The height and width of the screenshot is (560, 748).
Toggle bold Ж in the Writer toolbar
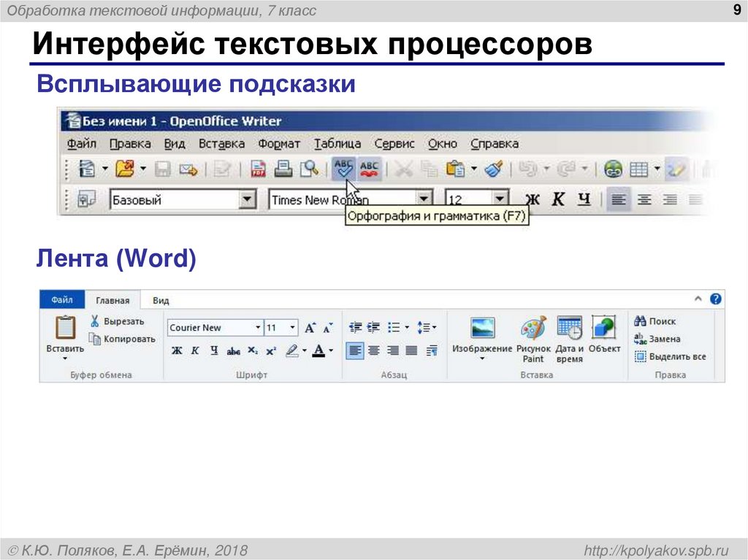click(533, 199)
